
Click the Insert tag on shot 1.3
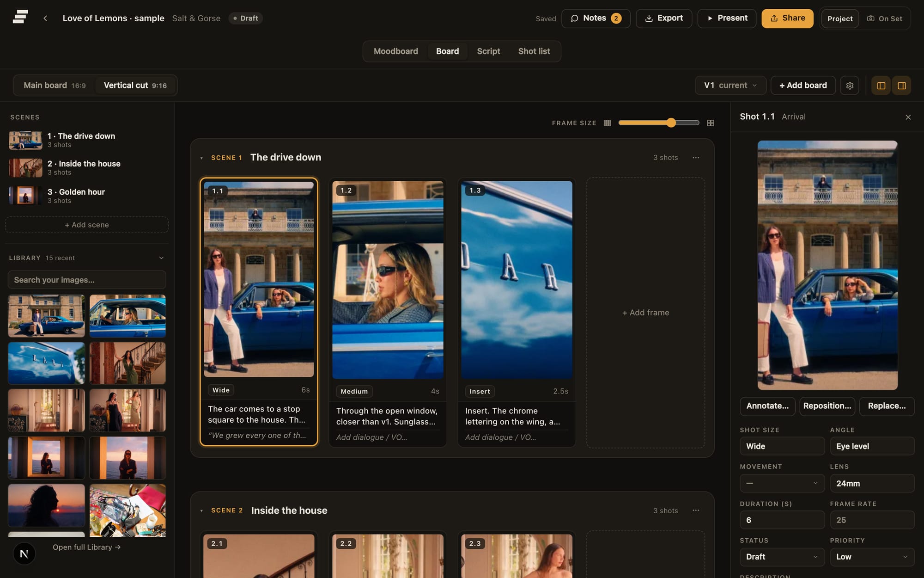(x=480, y=392)
